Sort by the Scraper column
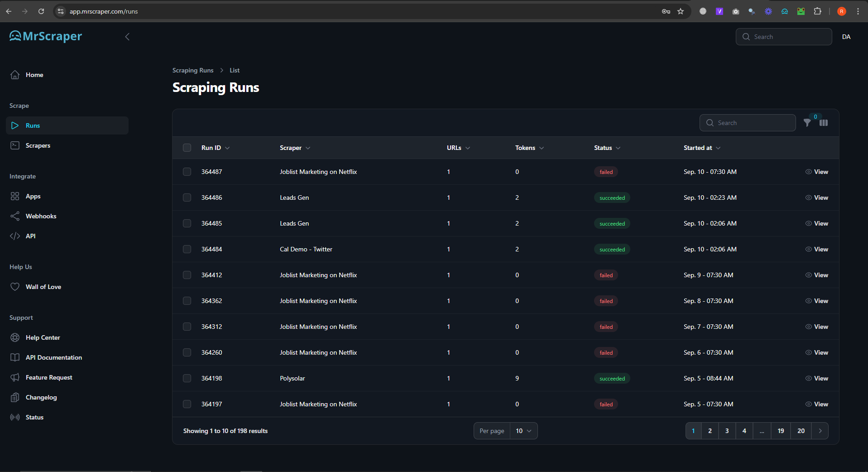 coord(295,148)
